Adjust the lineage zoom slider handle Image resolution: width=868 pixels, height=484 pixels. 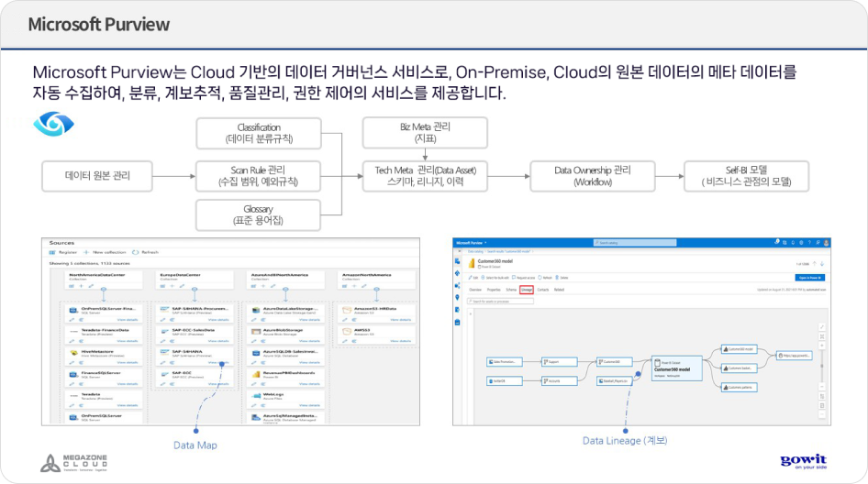tap(822, 366)
